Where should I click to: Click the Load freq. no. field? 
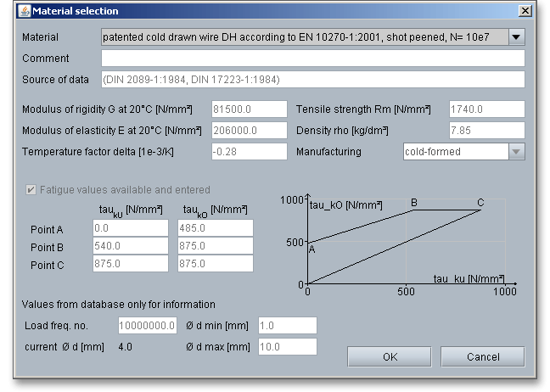(x=147, y=325)
